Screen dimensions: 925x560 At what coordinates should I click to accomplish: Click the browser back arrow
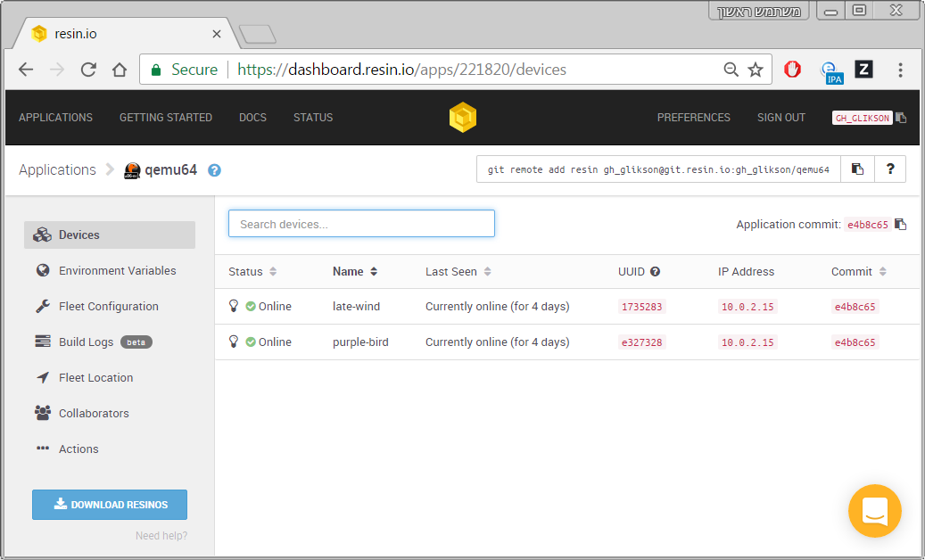[x=26, y=70]
